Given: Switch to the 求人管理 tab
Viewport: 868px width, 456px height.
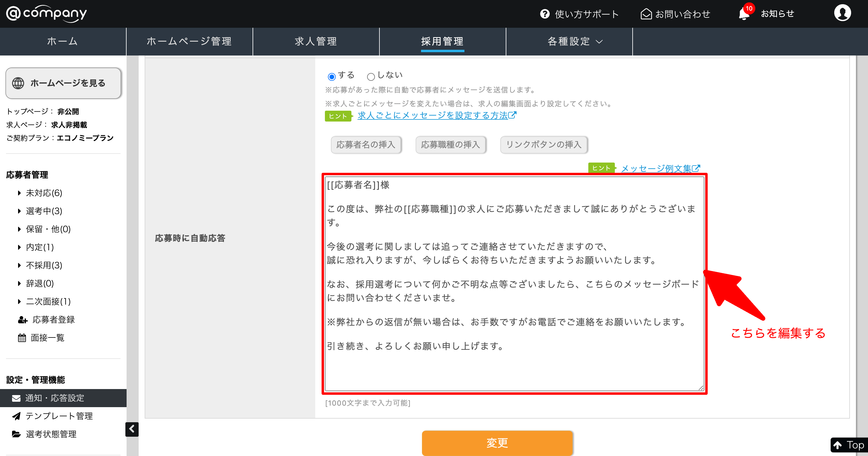Looking at the screenshot, I should (x=316, y=41).
